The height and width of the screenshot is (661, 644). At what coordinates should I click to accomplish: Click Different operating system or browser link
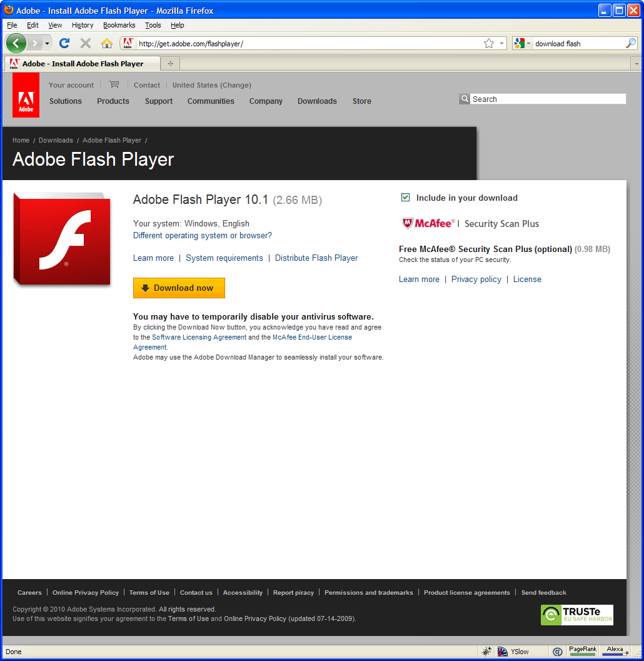[x=203, y=235]
